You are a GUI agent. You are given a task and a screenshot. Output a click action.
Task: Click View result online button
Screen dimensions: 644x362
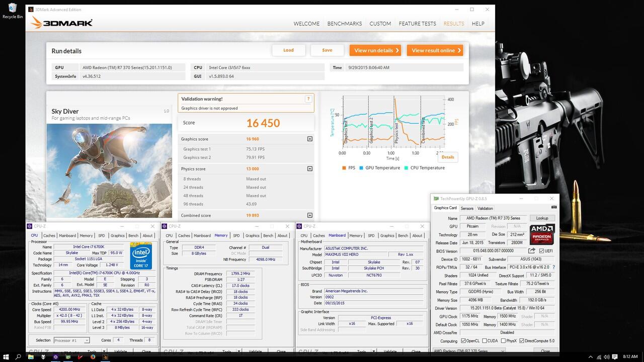click(x=435, y=50)
